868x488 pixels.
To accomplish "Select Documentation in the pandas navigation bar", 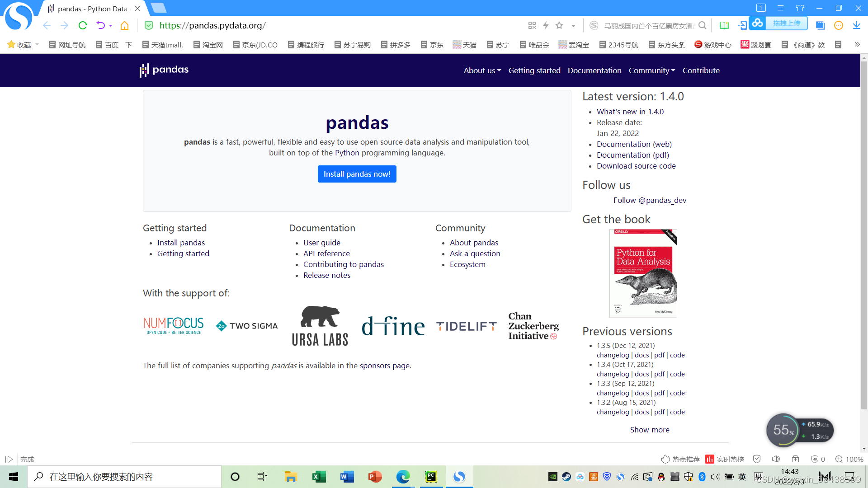I will click(x=594, y=70).
